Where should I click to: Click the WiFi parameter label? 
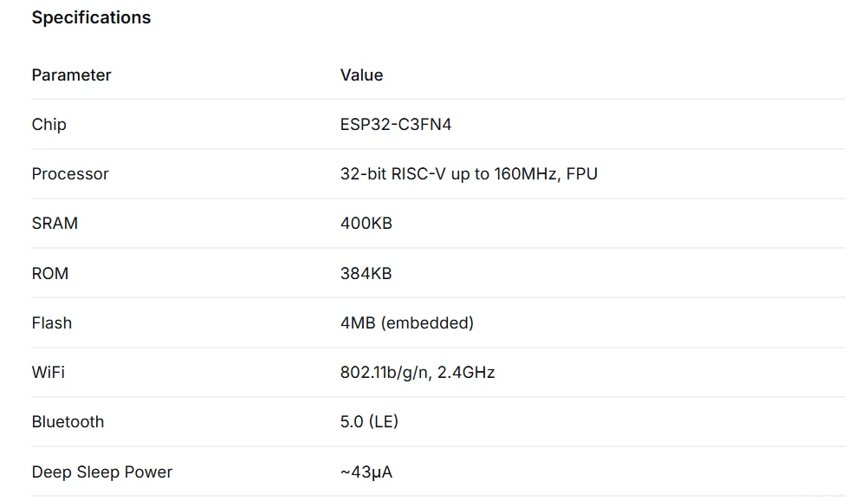[49, 372]
